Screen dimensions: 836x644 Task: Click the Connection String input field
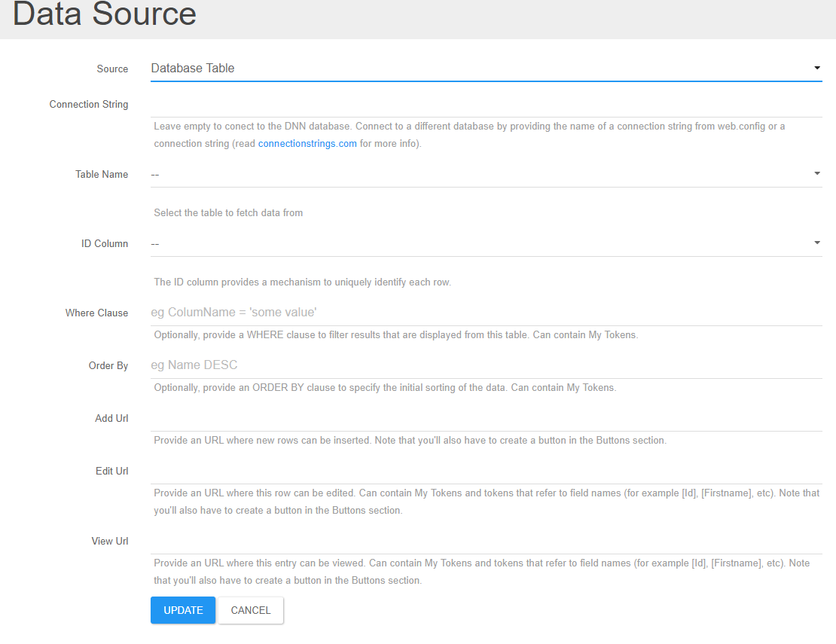487,107
